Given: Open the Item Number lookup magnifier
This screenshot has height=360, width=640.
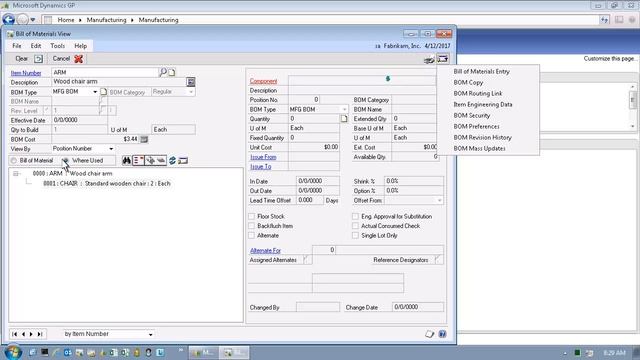Looking at the screenshot, I should (163, 72).
